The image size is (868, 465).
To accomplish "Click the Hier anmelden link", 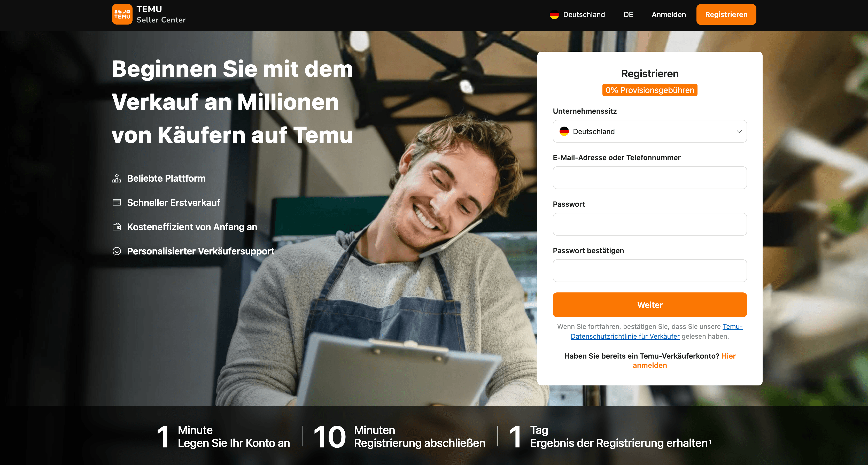I will 684,361.
